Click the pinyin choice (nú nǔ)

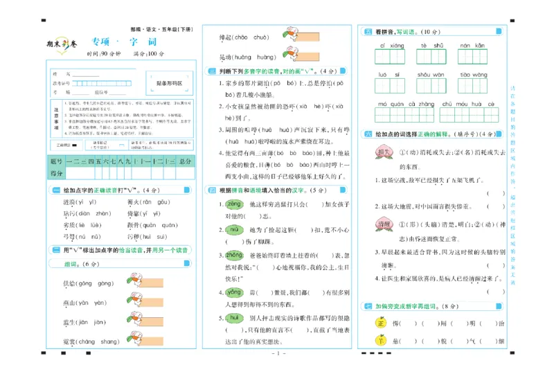coord(88,237)
